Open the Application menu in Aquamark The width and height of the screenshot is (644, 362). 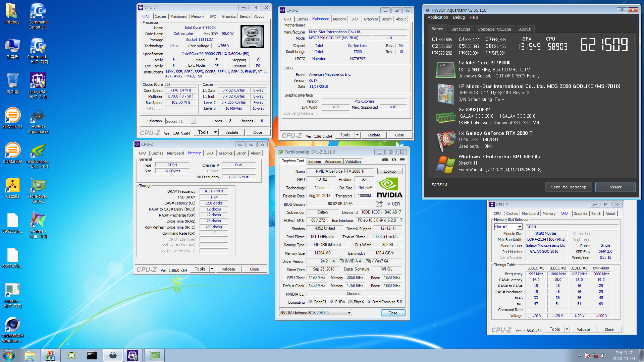(x=438, y=17)
